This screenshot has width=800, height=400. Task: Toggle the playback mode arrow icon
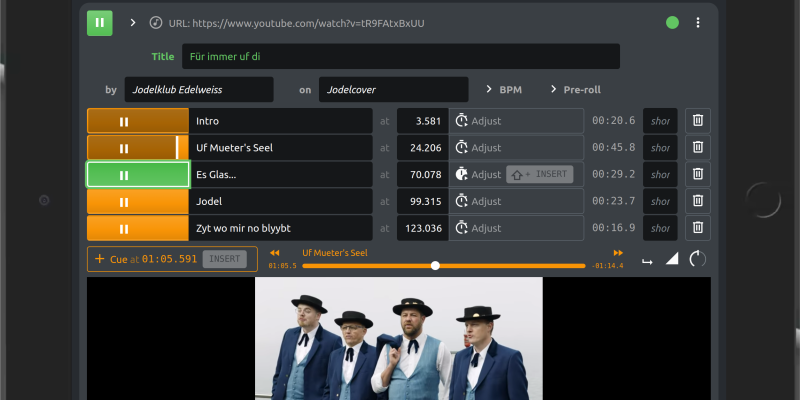pyautogui.click(x=647, y=261)
